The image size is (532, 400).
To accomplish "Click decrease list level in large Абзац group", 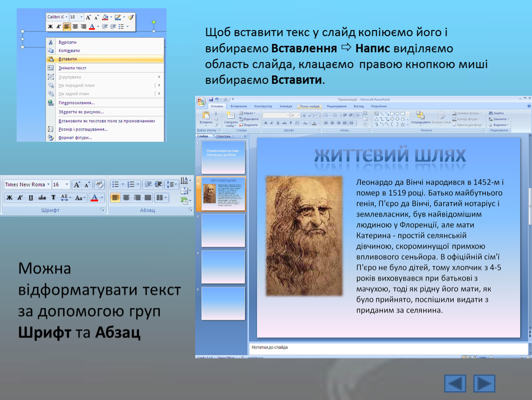I will pyautogui.click(x=148, y=184).
